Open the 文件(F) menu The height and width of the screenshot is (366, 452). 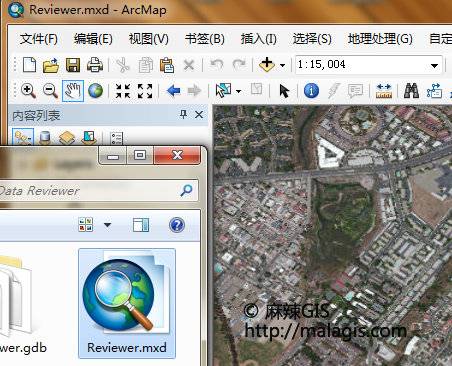tap(39, 39)
